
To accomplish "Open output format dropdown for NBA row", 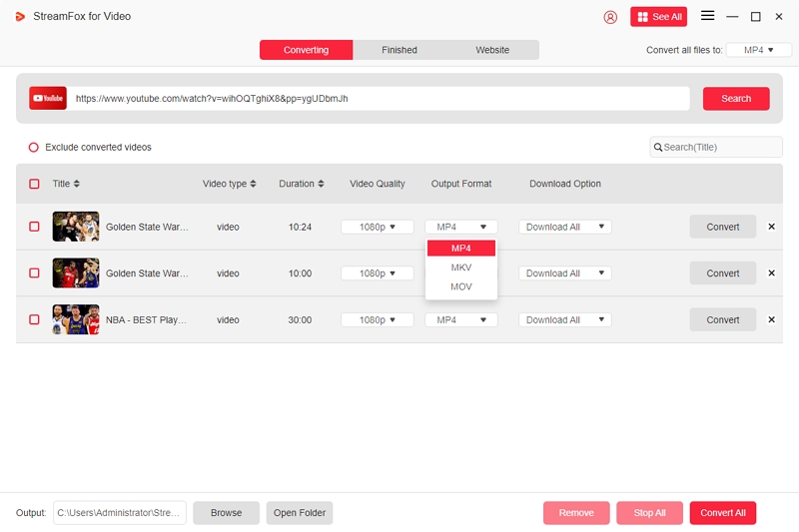I will (461, 319).
